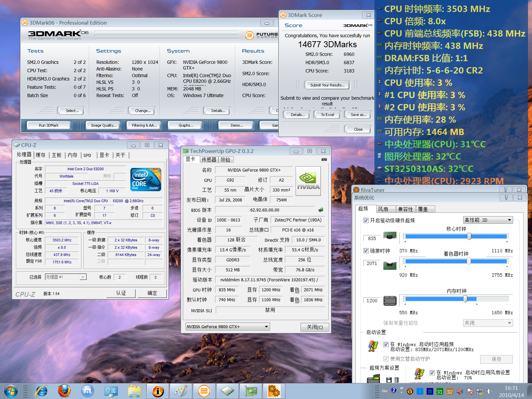Image resolution: width=532 pixels, height=399 pixels.
Task: Click the memory chip icon in RivaTuner
Action: tap(390, 301)
